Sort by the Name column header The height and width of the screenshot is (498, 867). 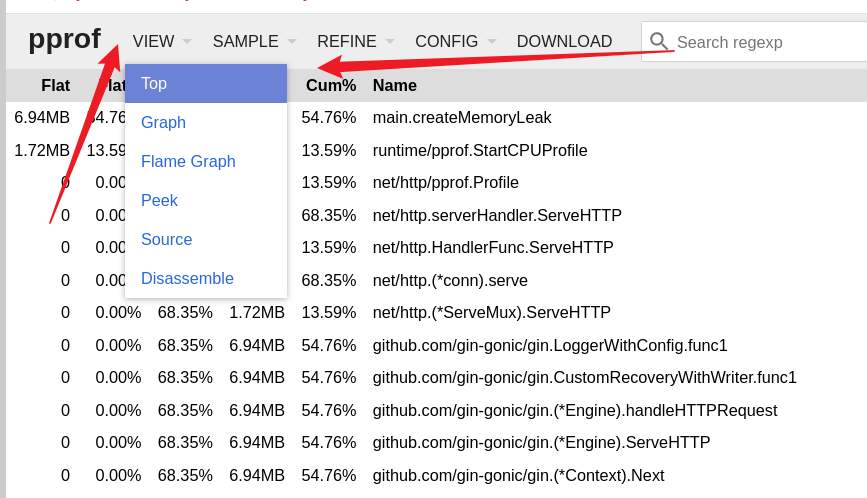click(x=394, y=85)
